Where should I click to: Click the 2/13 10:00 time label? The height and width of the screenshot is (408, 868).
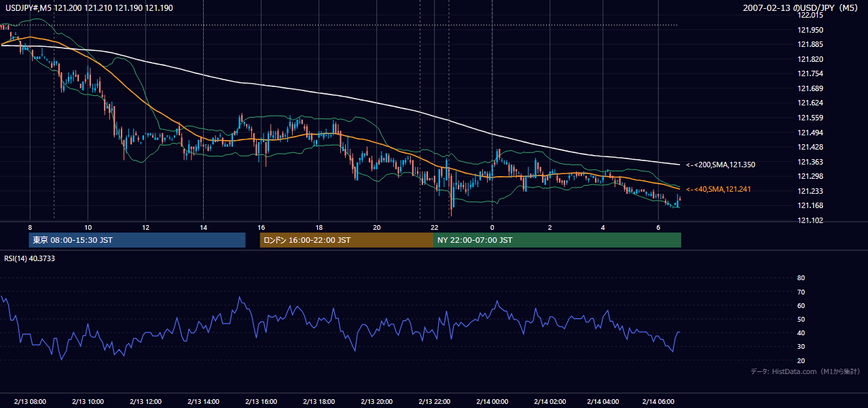pyautogui.click(x=88, y=402)
